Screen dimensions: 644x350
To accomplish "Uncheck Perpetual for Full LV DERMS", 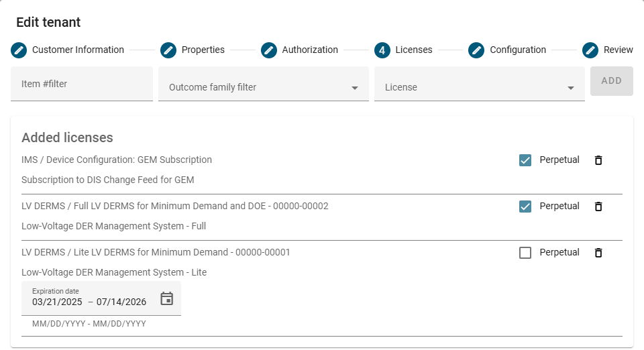I will pos(525,207).
